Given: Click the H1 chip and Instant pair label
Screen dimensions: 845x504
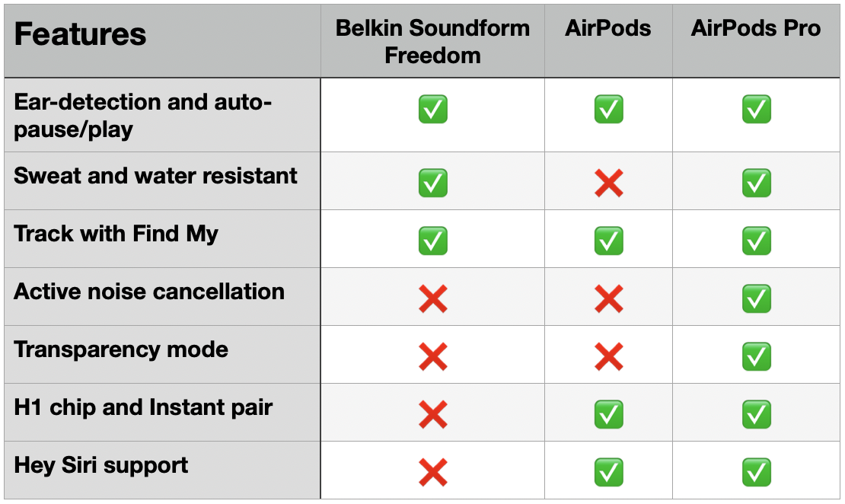Looking at the screenshot, I should click(143, 407).
